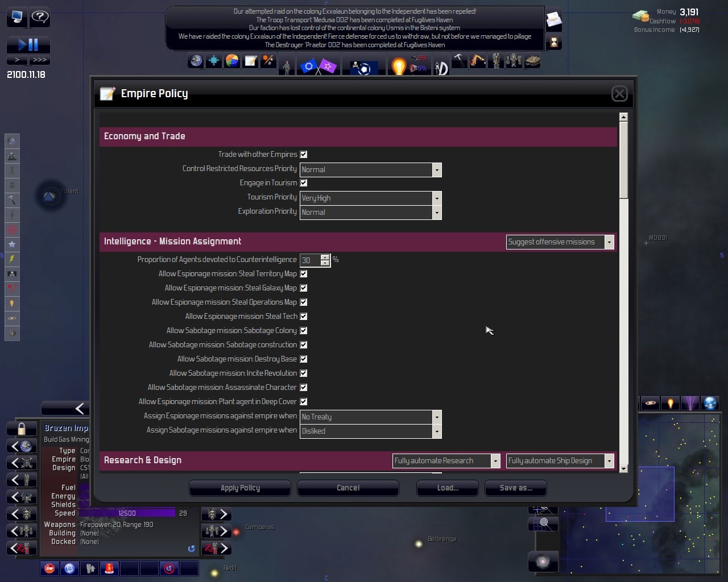Click the envelope message history icon
Screen dimensions: 728x582
click(x=553, y=20)
